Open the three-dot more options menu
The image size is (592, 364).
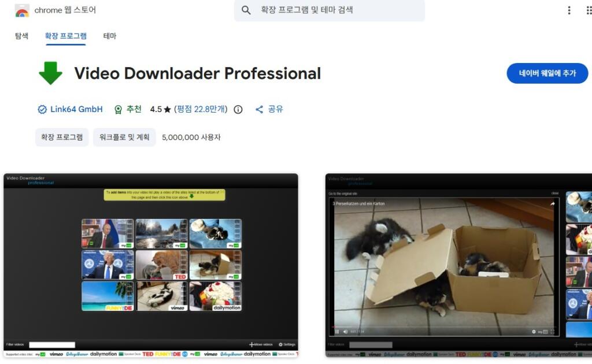click(569, 10)
